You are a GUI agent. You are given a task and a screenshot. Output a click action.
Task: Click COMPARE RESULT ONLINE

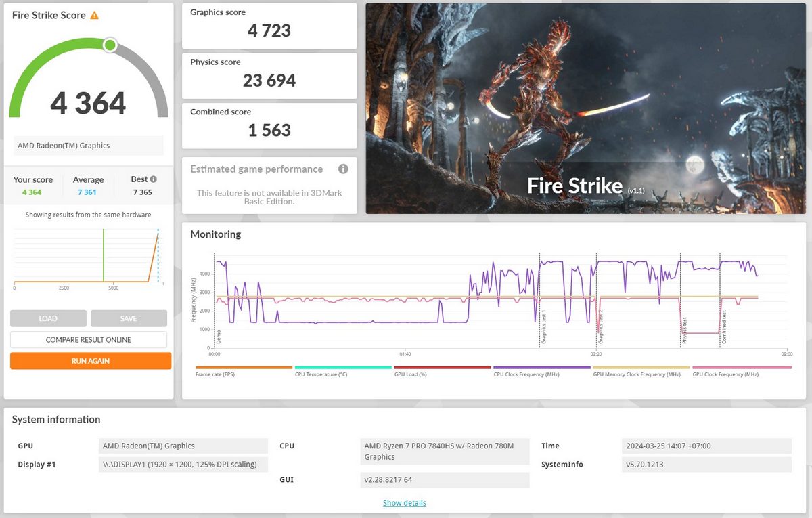[89, 339]
